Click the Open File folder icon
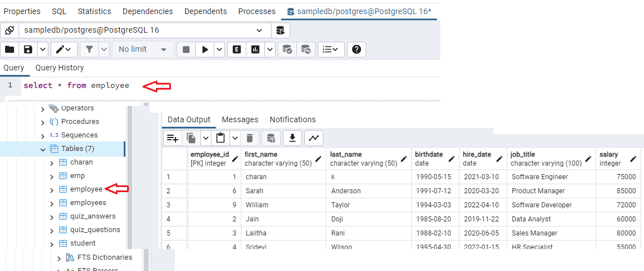The height and width of the screenshot is (271, 644). coord(10,50)
